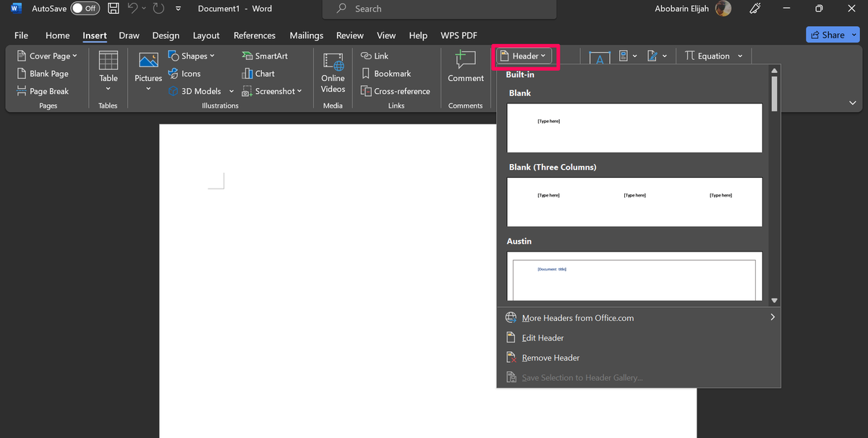Open the References tab
This screenshot has width=868, height=438.
pyautogui.click(x=255, y=35)
